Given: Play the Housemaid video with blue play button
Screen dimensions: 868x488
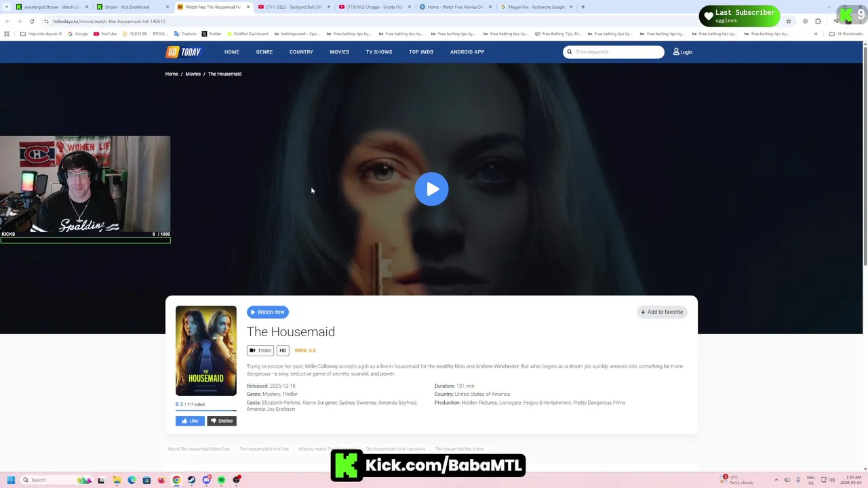Looking at the screenshot, I should pos(432,189).
